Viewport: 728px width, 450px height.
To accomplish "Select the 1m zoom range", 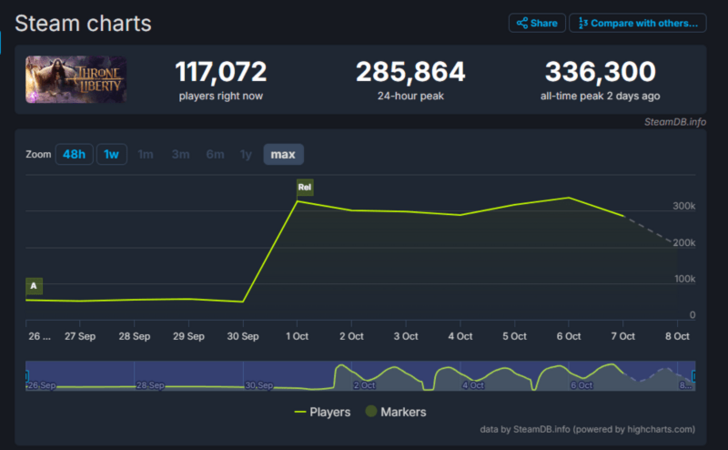I will pos(146,154).
